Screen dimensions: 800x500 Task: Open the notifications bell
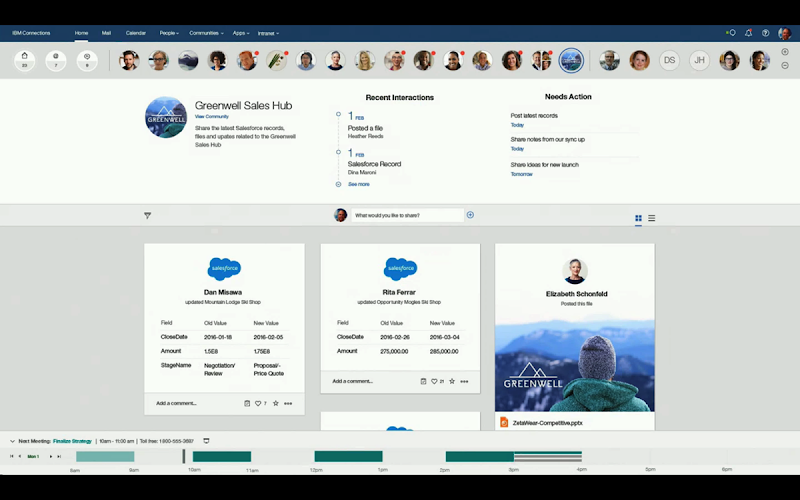pyautogui.click(x=748, y=33)
